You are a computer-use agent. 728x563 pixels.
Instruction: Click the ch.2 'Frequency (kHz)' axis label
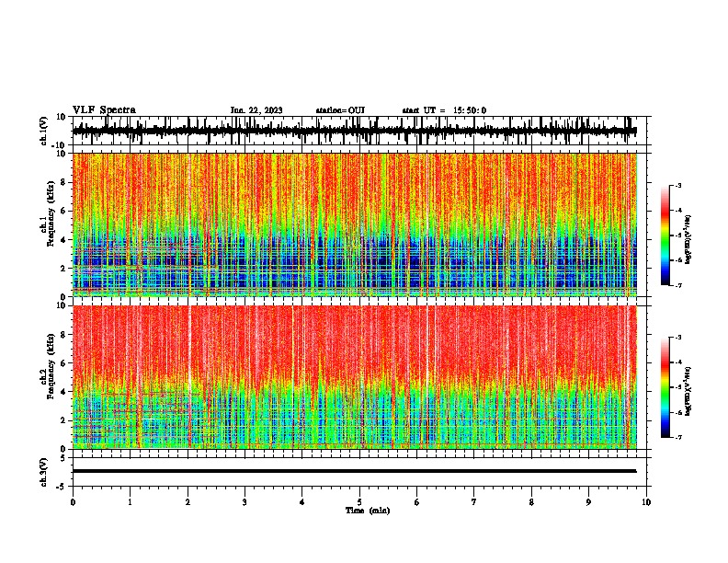point(51,366)
